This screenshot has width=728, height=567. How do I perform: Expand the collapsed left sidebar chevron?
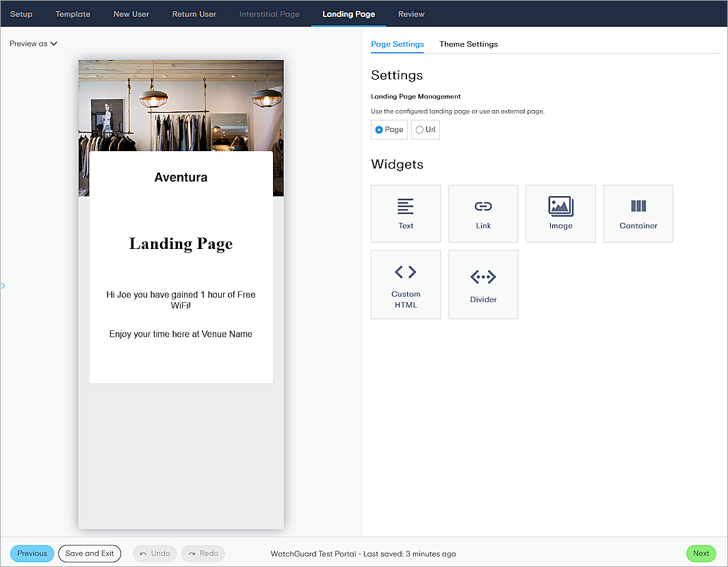[3, 286]
